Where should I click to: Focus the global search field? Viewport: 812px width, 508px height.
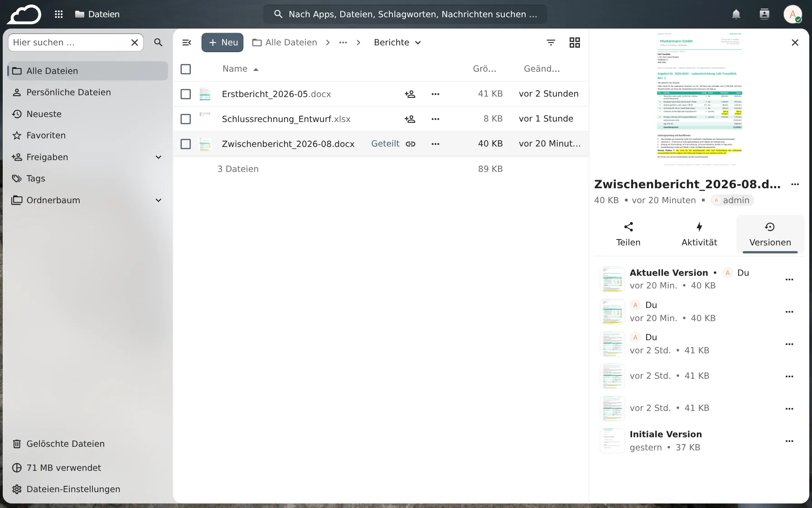coord(405,14)
